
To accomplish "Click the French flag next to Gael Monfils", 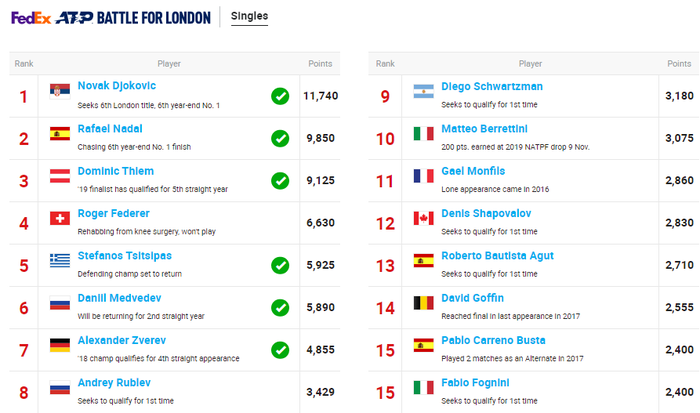I will 424,176.
